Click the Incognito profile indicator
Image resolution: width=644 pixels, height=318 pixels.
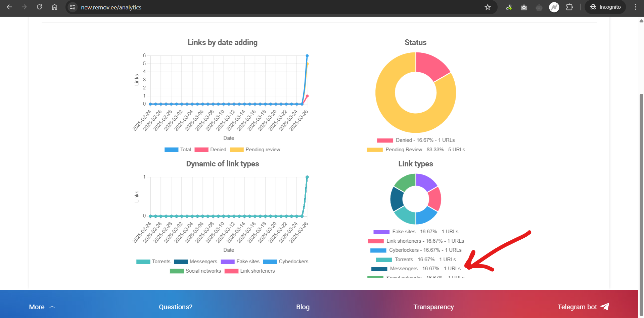605,7
